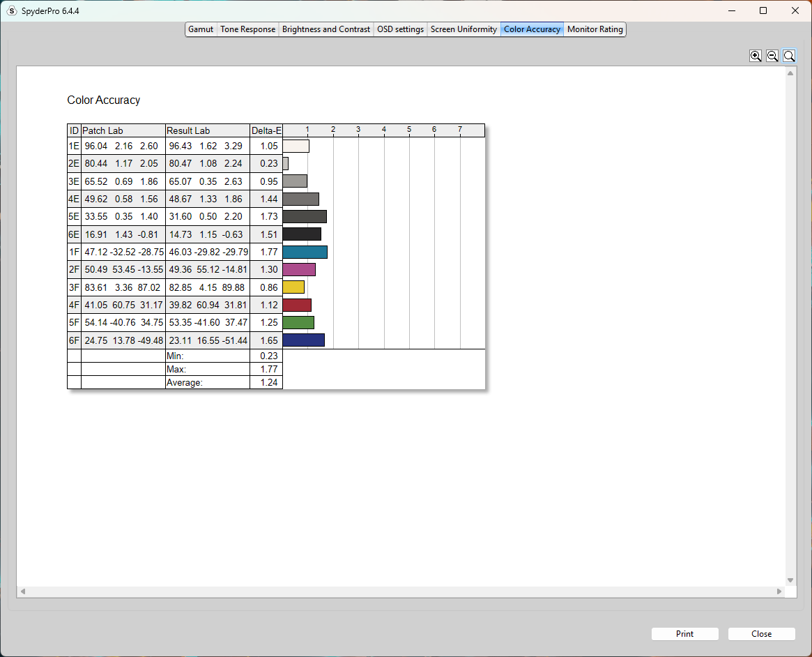The height and width of the screenshot is (657, 812).
Task: Click the dark blue 6F color bar
Action: coord(304,340)
